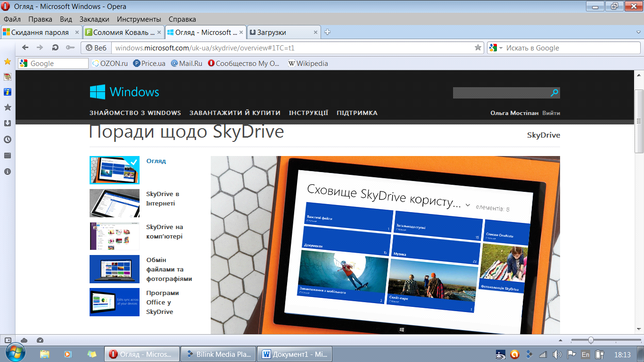Open the books icon panel in Opera sidebar
Viewport: 644px width, 362px height.
pyautogui.click(x=7, y=77)
